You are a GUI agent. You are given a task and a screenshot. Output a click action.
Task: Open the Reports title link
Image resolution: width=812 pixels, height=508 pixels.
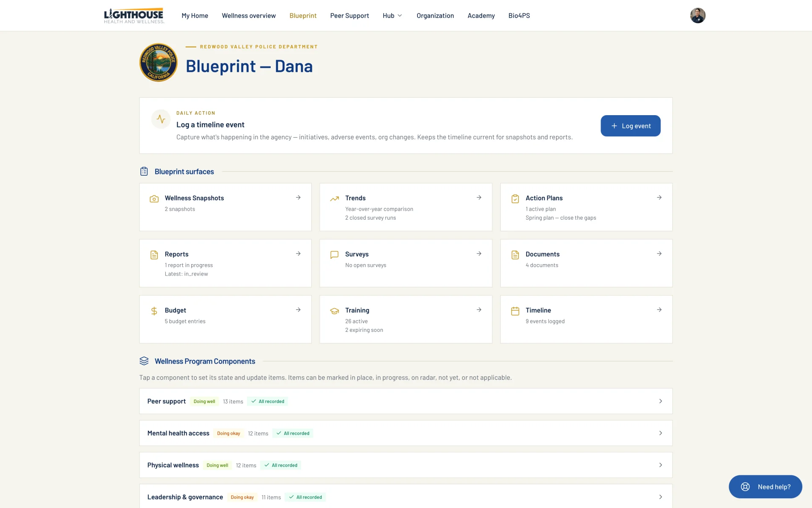click(176, 254)
